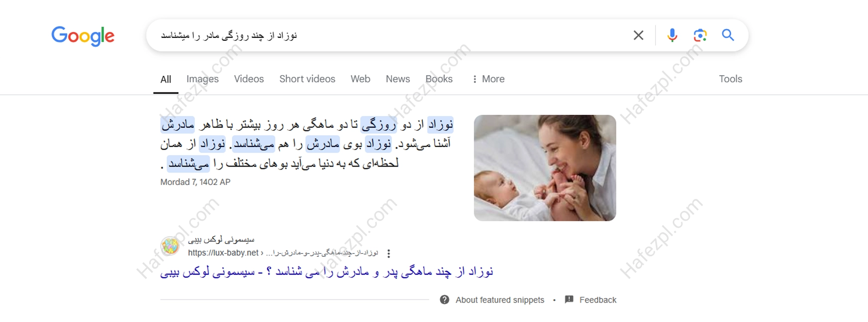Select the Short videos tab
Image resolution: width=868 pixels, height=322 pixels.
coord(307,79)
